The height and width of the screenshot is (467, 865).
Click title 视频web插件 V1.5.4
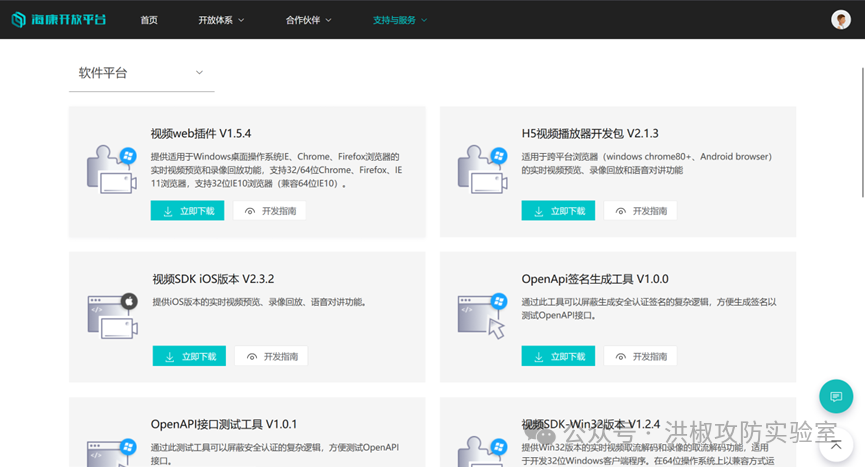coord(201,133)
